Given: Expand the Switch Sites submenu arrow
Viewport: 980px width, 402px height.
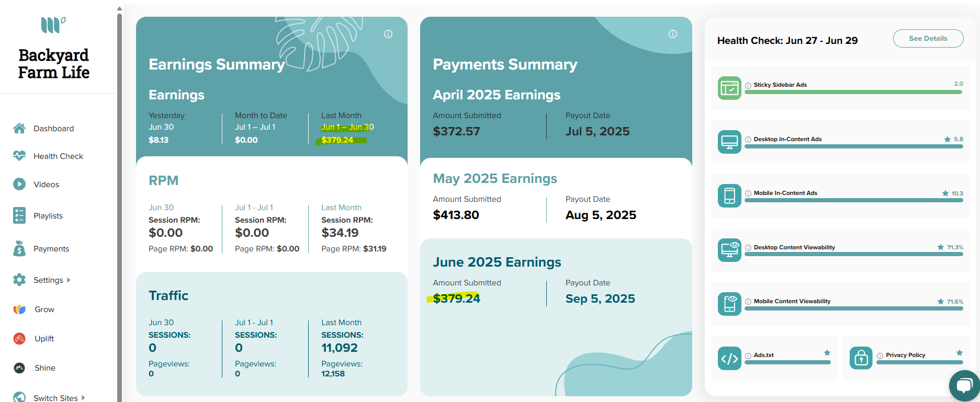Looking at the screenshot, I should coord(83,398).
